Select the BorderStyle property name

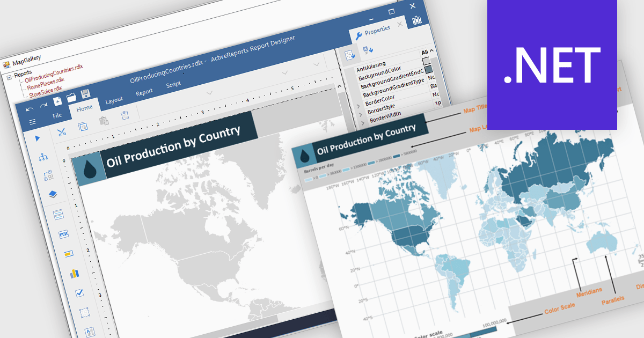[x=381, y=108]
